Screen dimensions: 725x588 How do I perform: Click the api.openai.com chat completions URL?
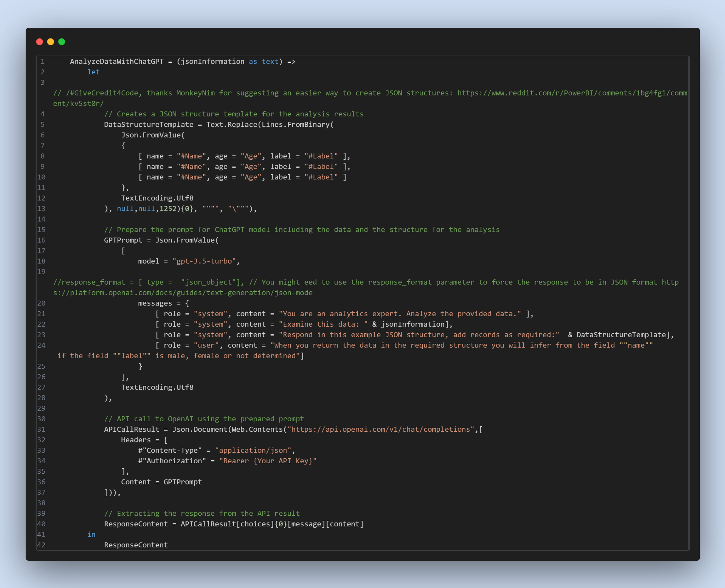pyautogui.click(x=381, y=429)
